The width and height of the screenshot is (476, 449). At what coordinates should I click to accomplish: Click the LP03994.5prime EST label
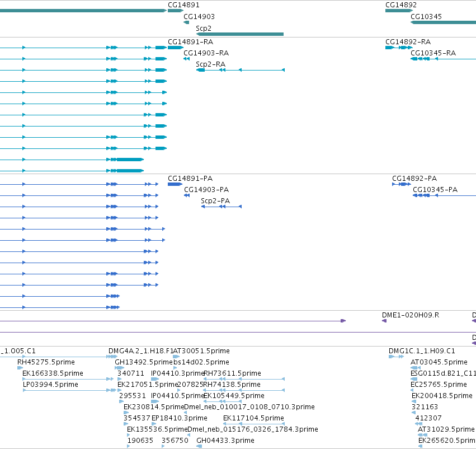point(50,385)
